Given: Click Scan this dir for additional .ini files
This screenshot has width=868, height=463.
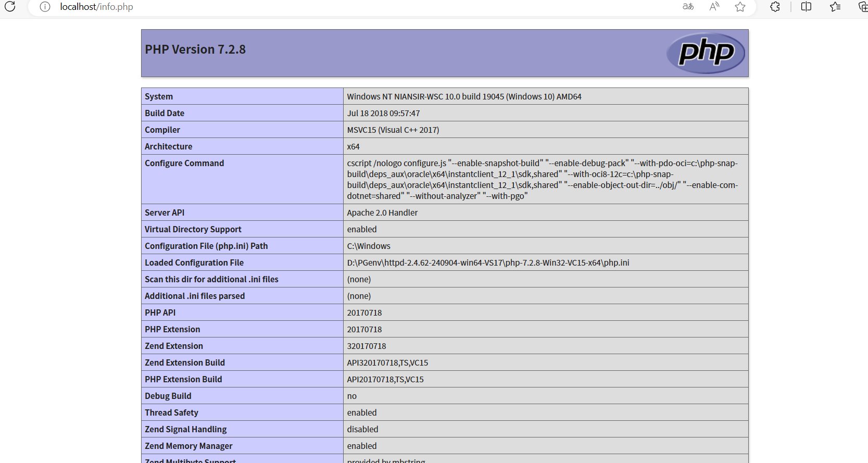Looking at the screenshot, I should [211, 279].
